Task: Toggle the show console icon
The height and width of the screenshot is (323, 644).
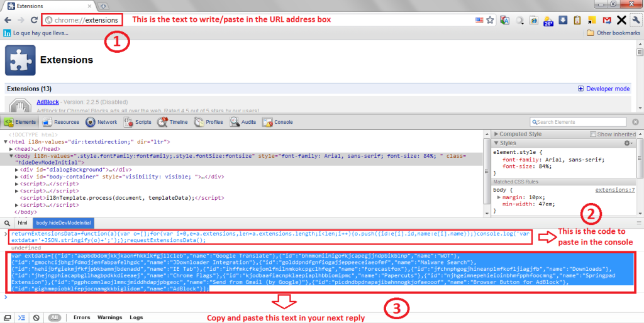Action: (x=22, y=318)
